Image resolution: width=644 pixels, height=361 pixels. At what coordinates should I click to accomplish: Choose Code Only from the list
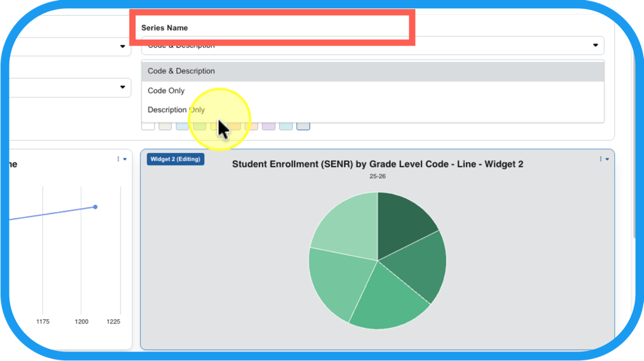click(x=166, y=91)
